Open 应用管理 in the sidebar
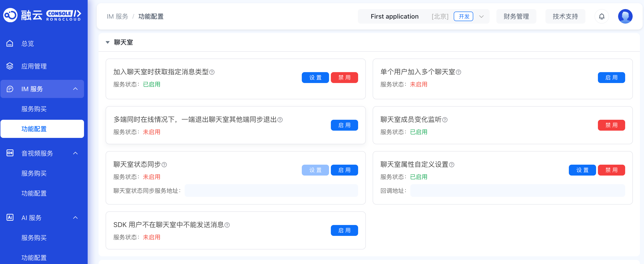Viewport: 644px width, 264px height. pos(34,66)
